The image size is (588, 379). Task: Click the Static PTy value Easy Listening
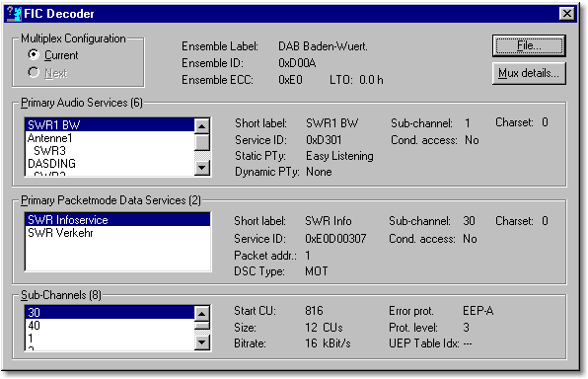[x=339, y=156]
